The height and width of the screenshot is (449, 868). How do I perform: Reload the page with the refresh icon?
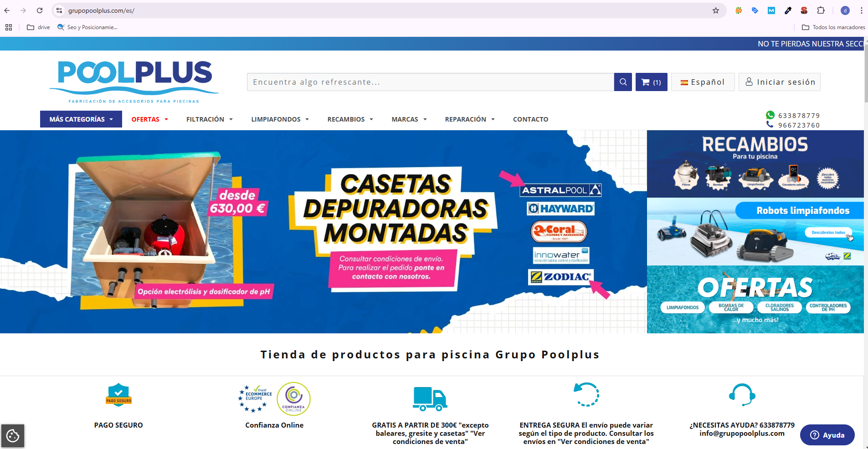coord(40,10)
